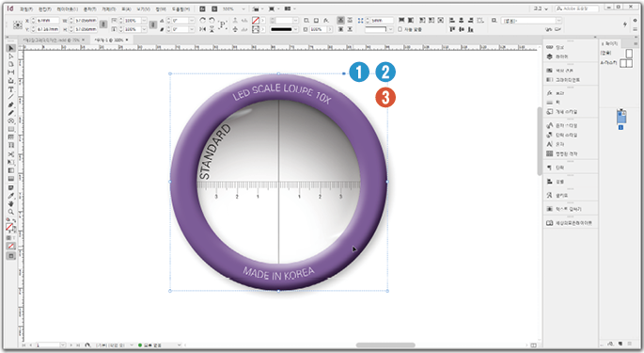Screen dimensions: 644x353
Task: Click the stroke color swatch in control panel
Action: click(256, 29)
